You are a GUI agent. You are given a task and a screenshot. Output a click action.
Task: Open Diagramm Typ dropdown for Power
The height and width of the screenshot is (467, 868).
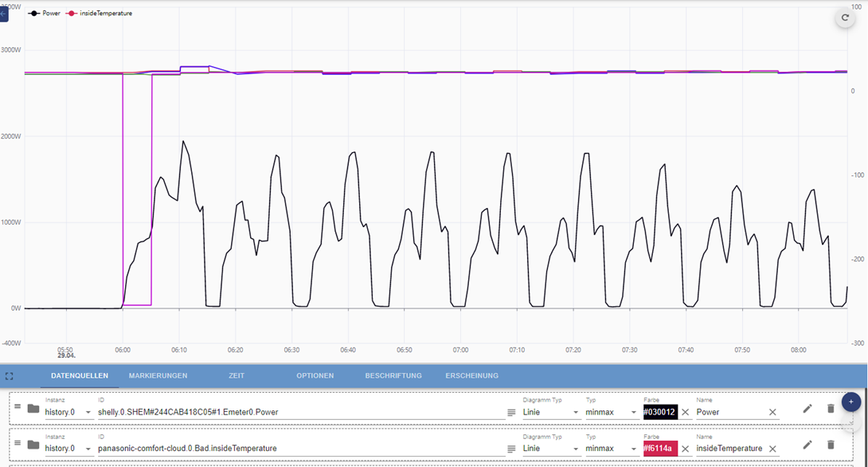tap(551, 412)
